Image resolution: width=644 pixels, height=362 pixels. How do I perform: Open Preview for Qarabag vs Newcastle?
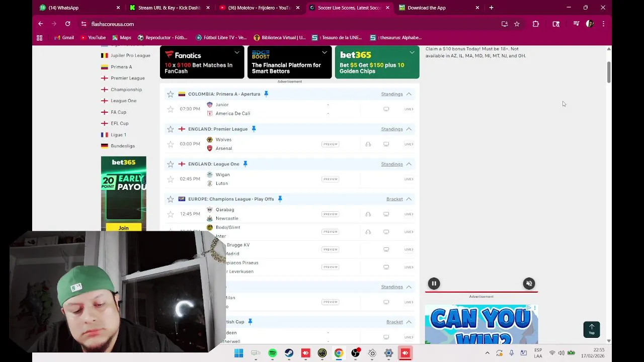pyautogui.click(x=331, y=214)
